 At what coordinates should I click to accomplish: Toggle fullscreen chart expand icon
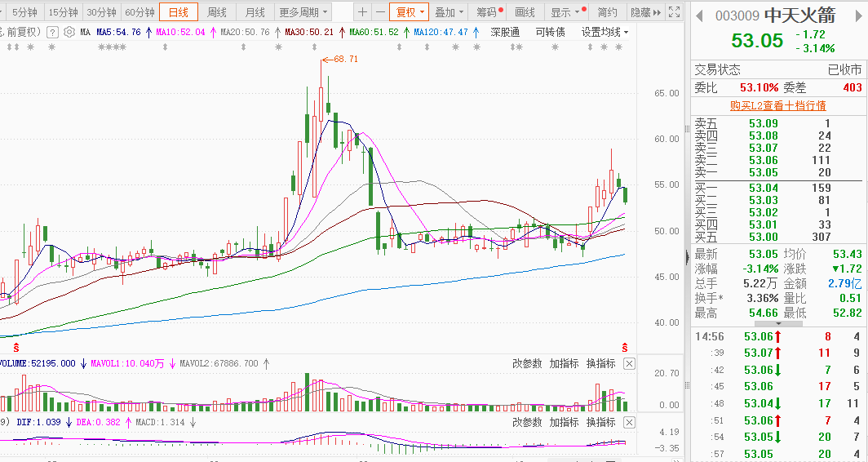coord(674,12)
